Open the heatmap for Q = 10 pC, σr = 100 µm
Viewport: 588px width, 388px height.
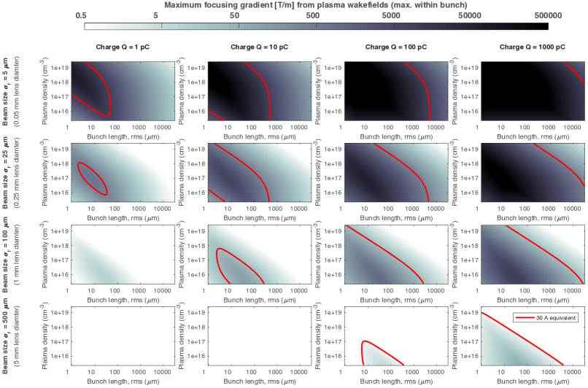point(260,254)
